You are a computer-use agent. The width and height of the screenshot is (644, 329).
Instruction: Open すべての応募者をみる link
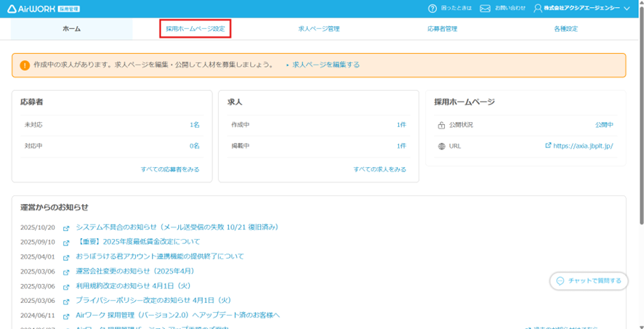click(x=170, y=169)
